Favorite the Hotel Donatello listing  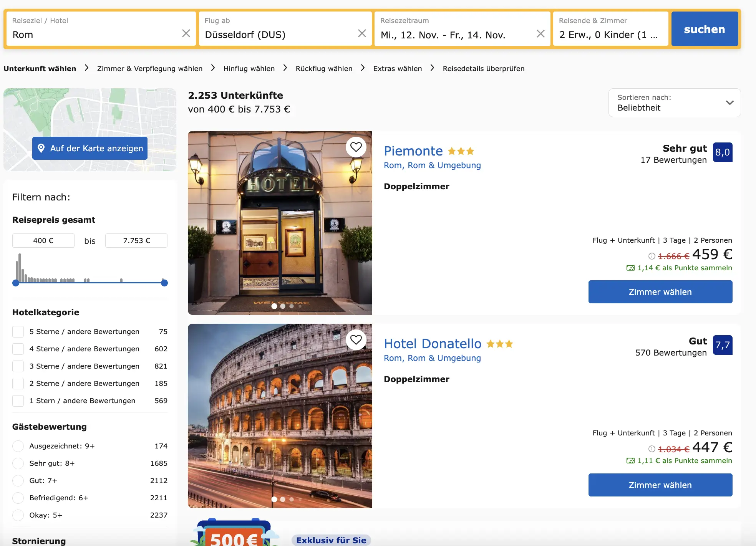tap(356, 340)
